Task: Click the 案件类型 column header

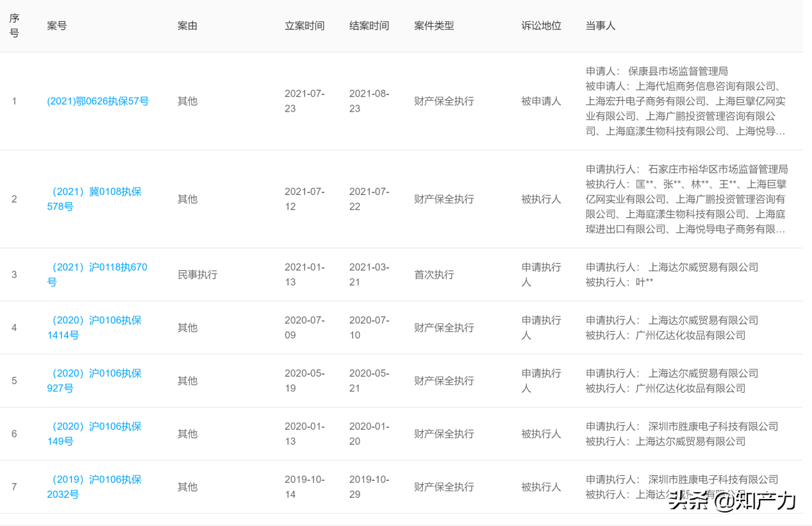Action: point(434,26)
